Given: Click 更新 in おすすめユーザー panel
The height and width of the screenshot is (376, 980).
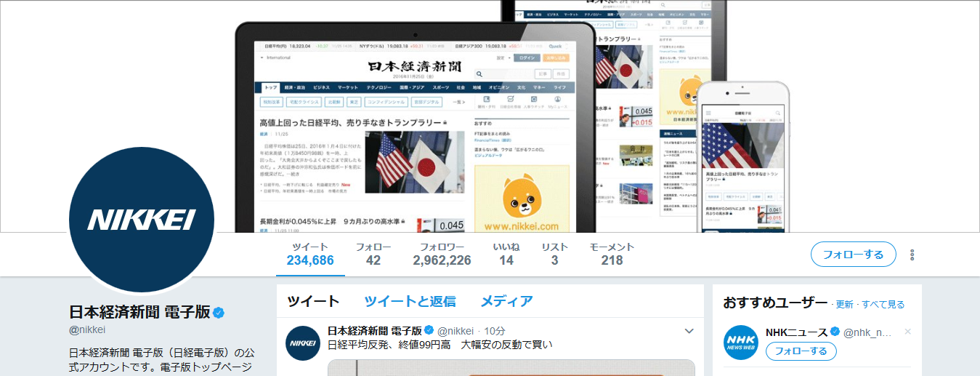Looking at the screenshot, I should click(x=844, y=304).
